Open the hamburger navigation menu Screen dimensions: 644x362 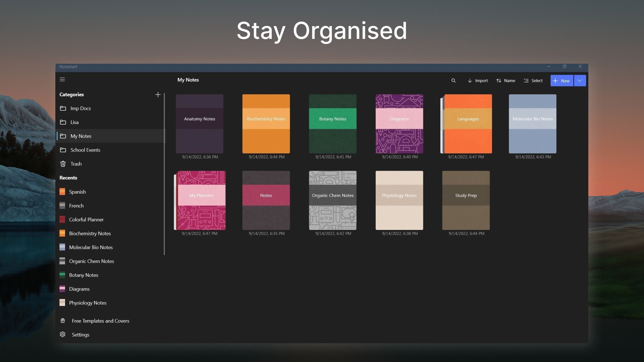62,79
